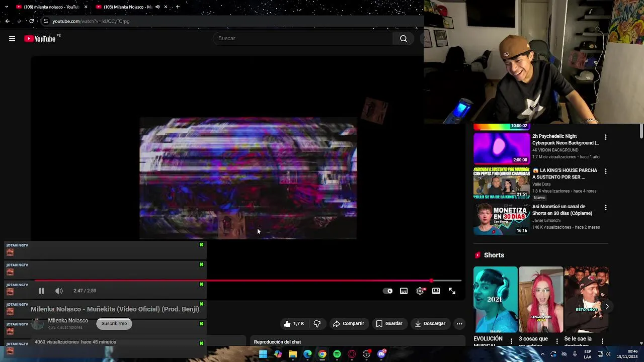Open File Explorer from the taskbar
Viewport: 644px width, 362px height.
[x=293, y=354]
